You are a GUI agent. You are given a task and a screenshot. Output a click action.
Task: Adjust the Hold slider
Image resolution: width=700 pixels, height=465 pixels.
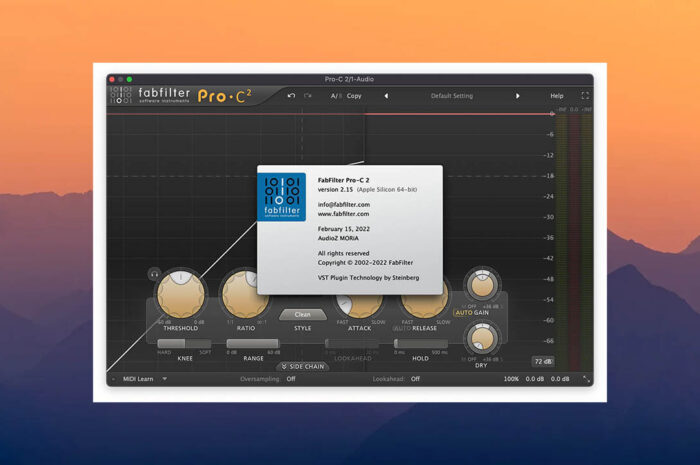tap(421, 344)
